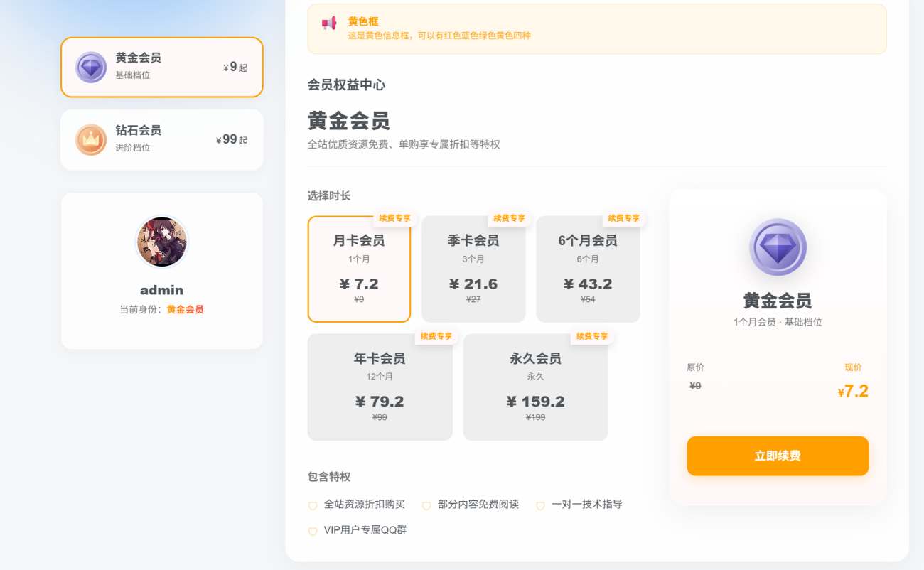Screen dimensions: 924x570
Task: Click the admin username text
Action: click(162, 290)
